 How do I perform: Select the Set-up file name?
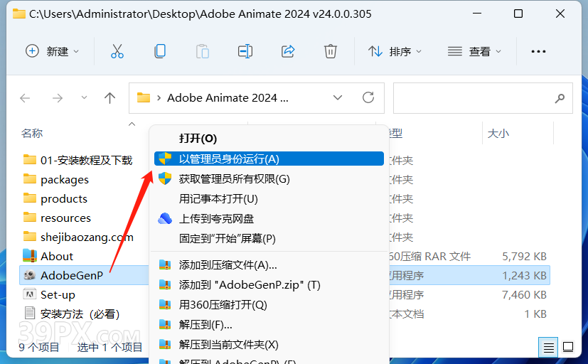[58, 295]
